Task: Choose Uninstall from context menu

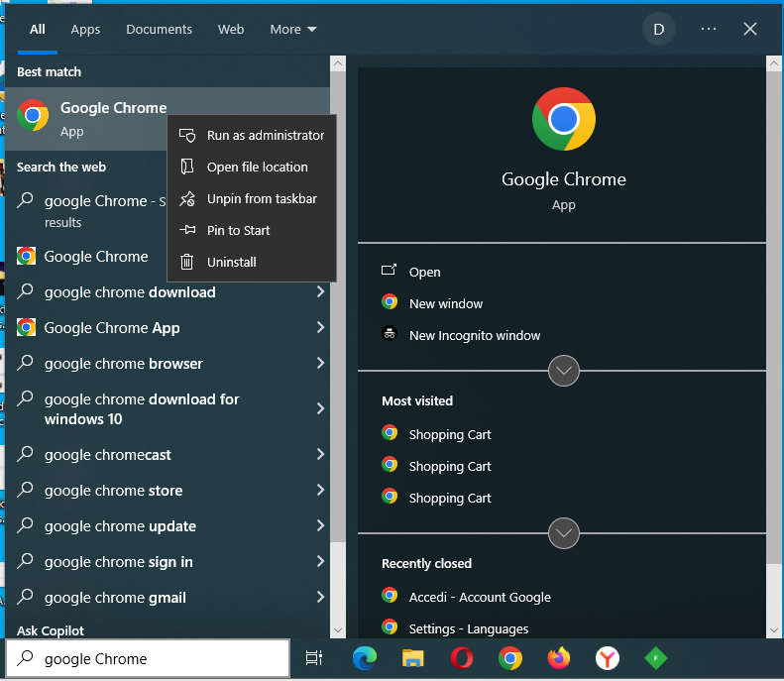Action: coord(252,262)
